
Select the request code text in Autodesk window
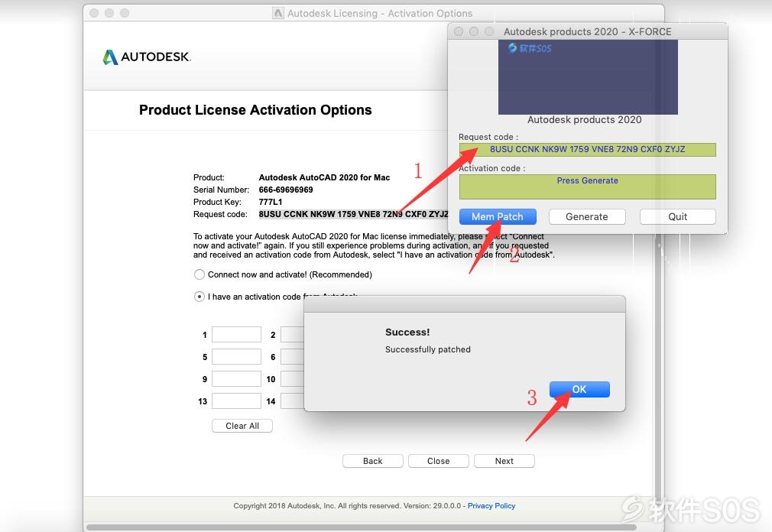tap(353, 214)
